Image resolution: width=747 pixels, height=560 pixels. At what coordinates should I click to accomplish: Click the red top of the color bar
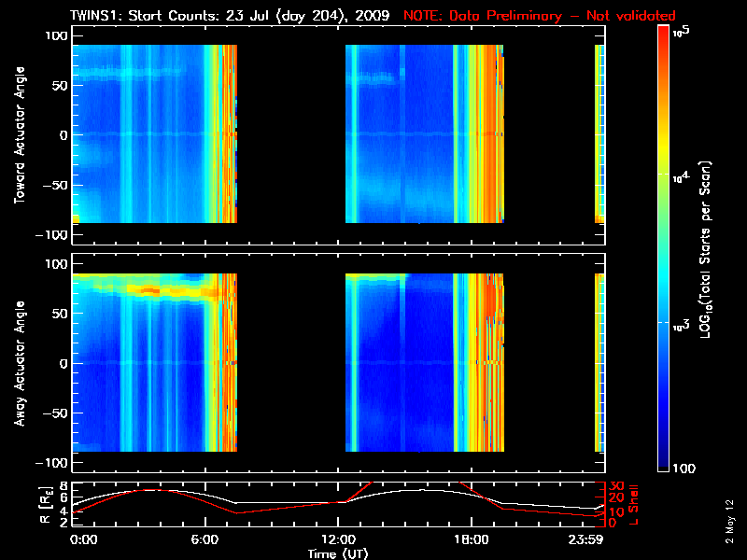click(664, 38)
